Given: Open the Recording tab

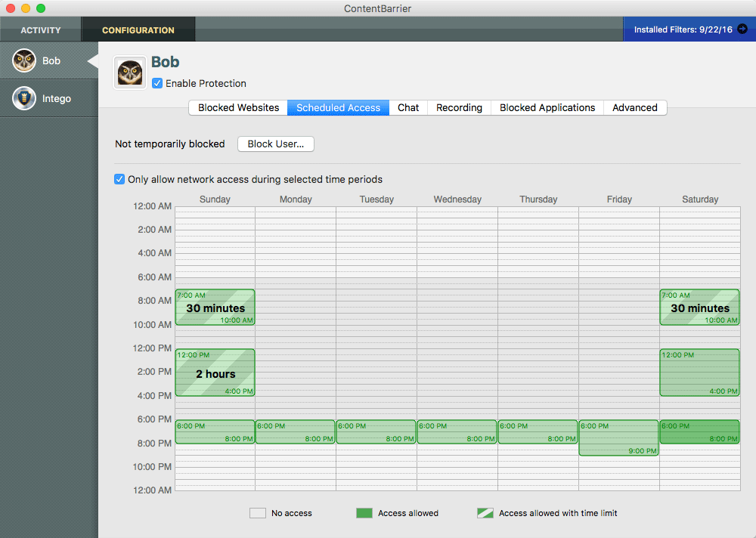Looking at the screenshot, I should point(459,107).
